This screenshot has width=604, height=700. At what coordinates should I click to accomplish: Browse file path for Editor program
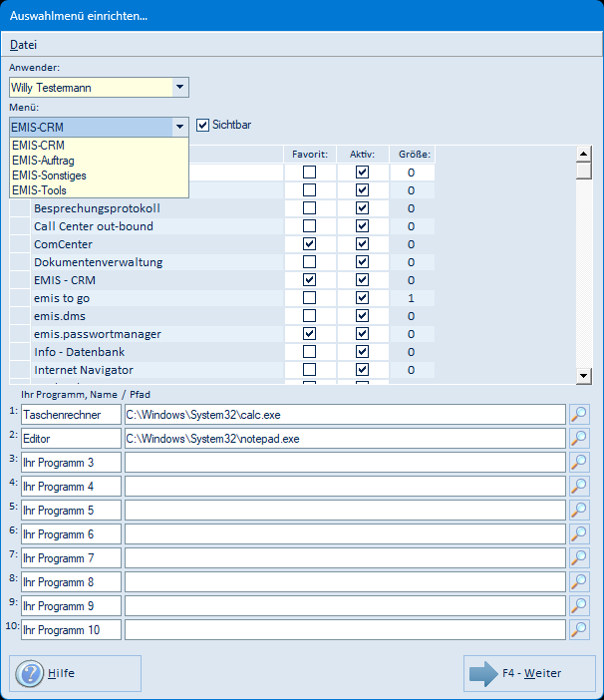579,439
